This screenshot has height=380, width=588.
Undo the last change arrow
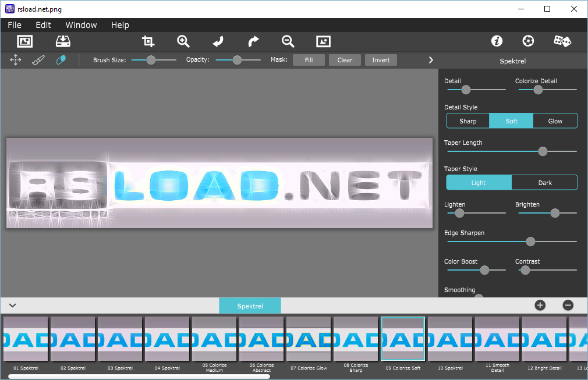point(218,41)
